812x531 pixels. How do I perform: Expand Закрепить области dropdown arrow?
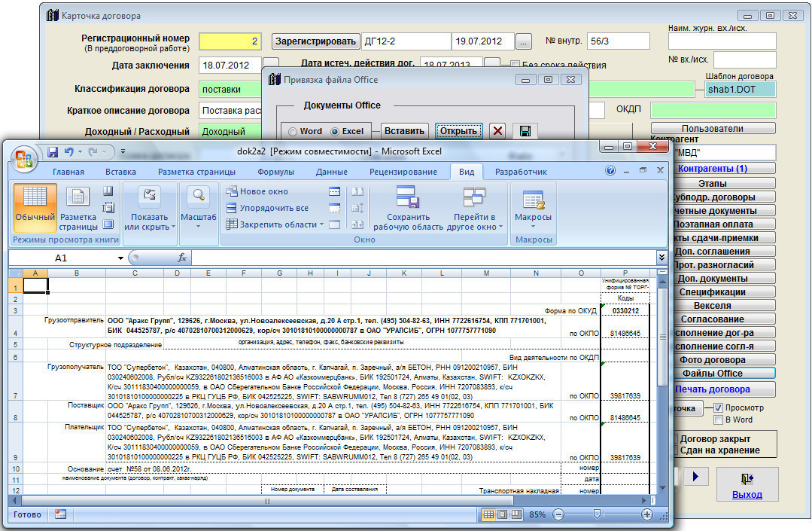[321, 224]
